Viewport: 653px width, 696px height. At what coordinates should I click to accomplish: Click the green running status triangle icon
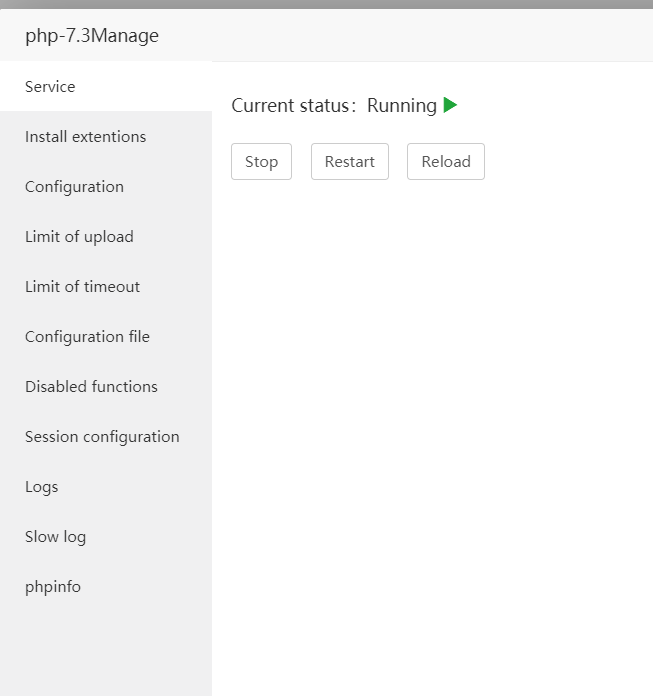[x=450, y=105]
